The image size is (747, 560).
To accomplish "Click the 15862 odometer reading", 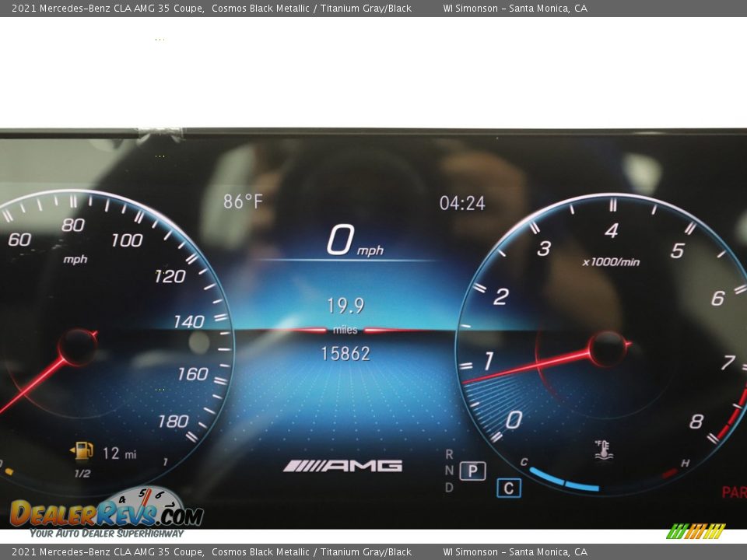I will 345,354.
